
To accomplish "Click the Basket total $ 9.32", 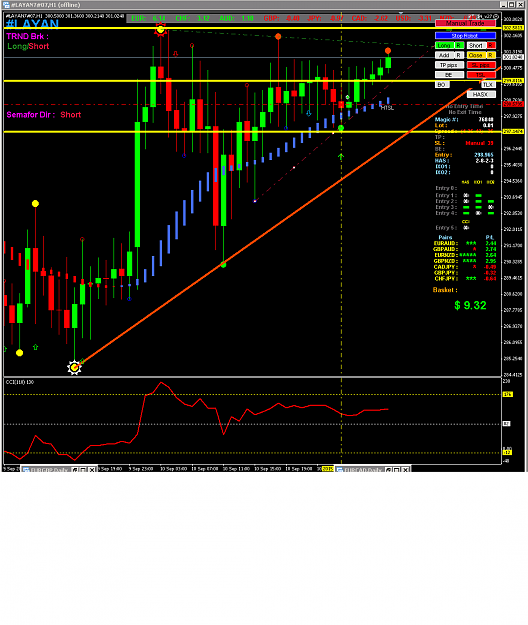I will (470, 305).
